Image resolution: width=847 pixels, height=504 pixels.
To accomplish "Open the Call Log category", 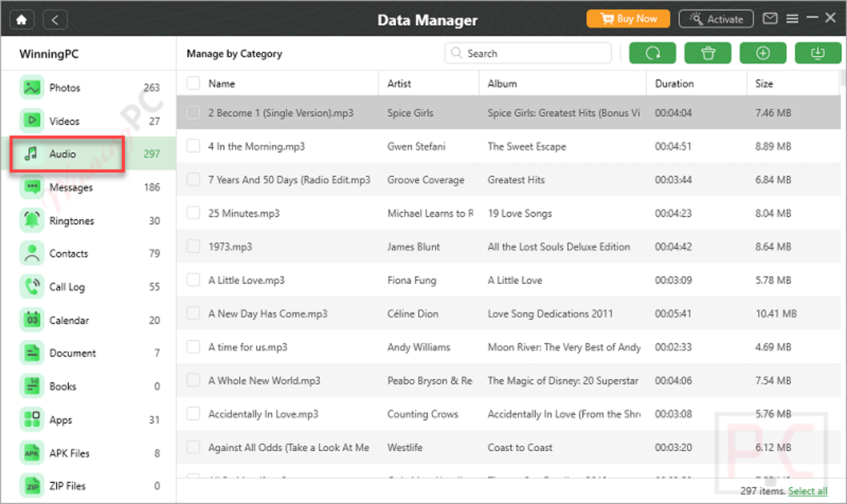I will pos(89,287).
